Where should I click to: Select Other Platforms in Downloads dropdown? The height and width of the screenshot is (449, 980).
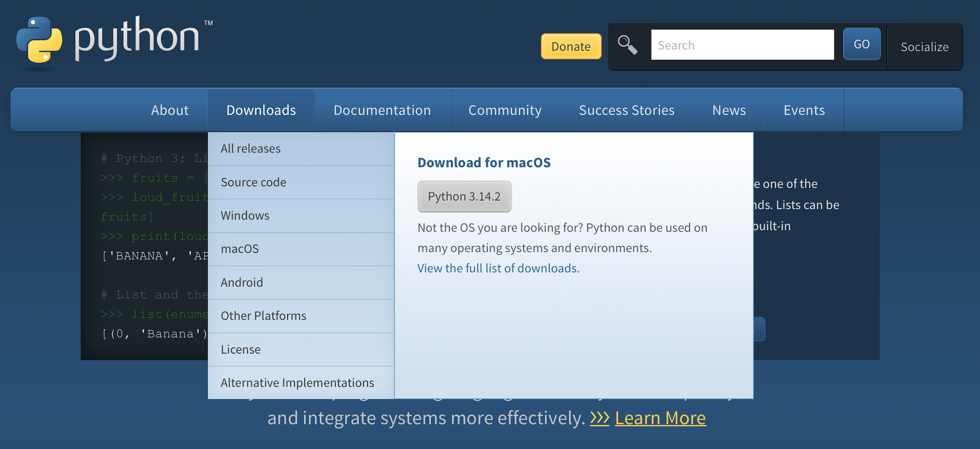point(301,316)
